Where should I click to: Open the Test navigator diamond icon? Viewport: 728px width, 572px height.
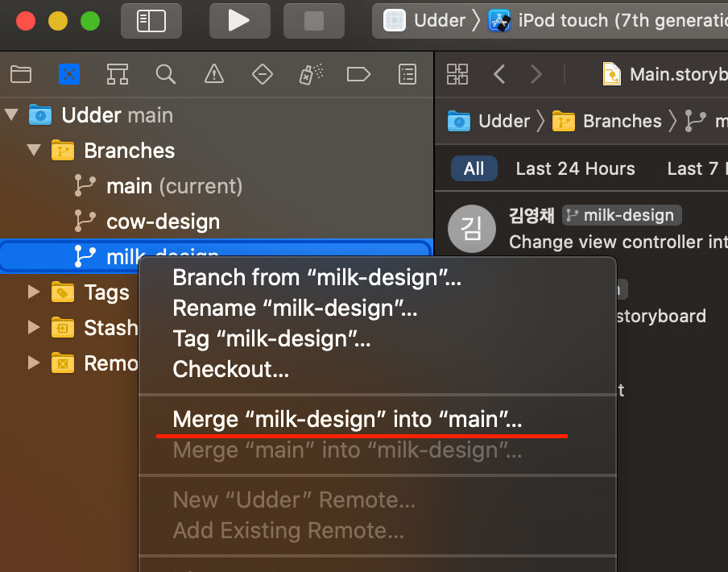[263, 74]
